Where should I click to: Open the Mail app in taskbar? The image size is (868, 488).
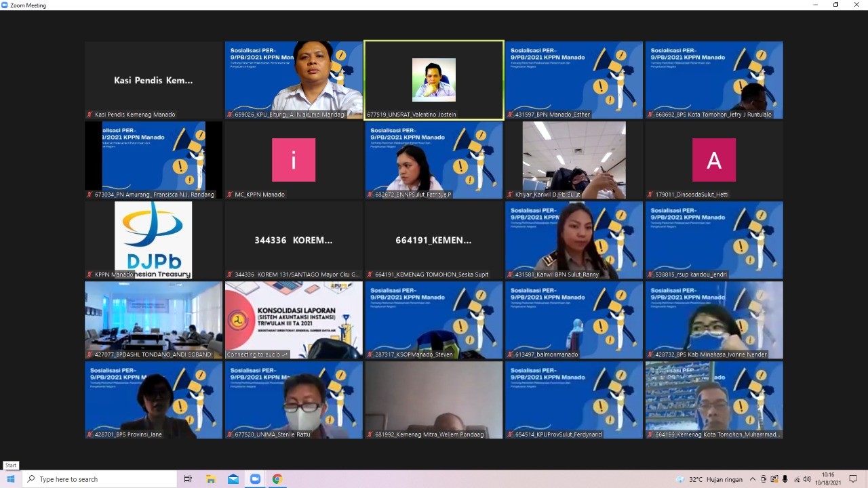(233, 479)
